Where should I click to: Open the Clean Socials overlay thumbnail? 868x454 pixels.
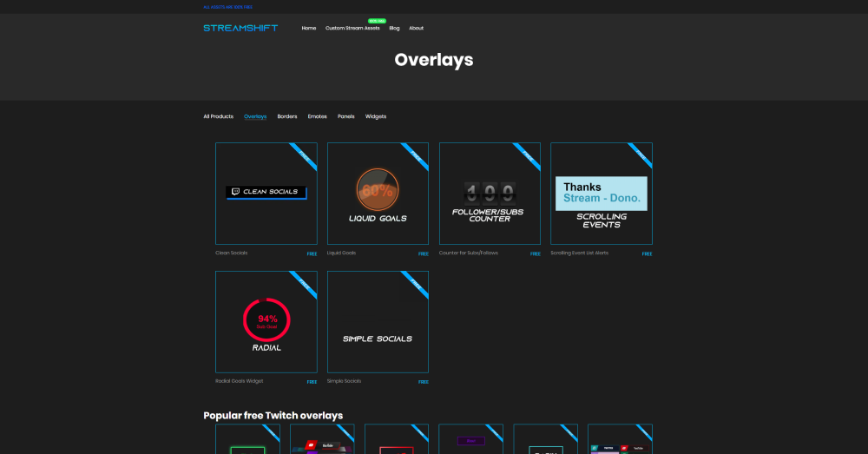click(266, 193)
